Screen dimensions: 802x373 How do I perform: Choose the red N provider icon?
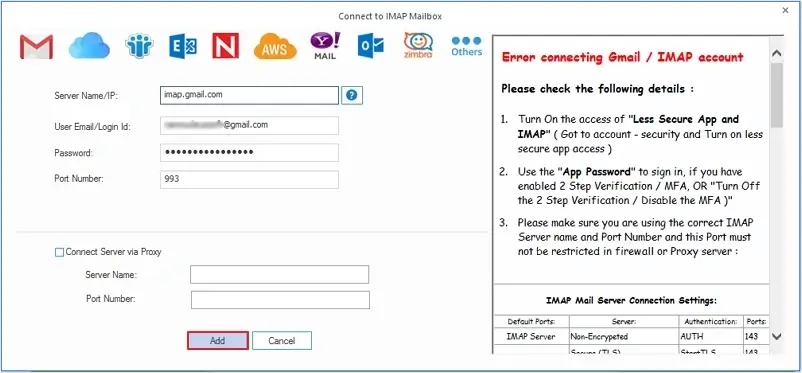click(x=226, y=46)
